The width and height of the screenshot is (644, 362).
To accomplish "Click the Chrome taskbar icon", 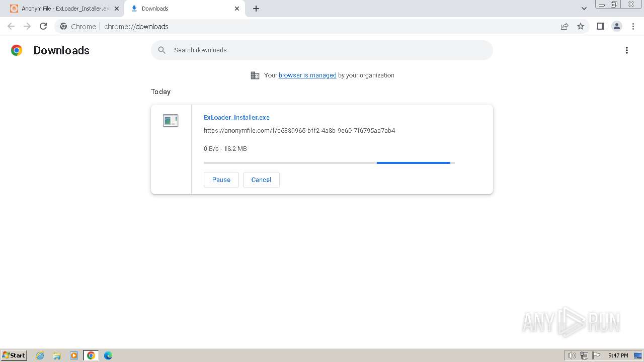I will pos(91,355).
